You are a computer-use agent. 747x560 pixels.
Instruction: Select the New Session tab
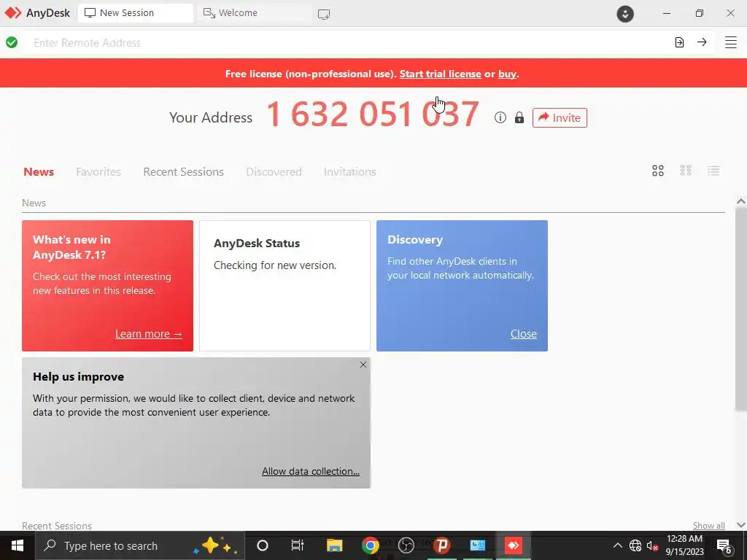[135, 13]
